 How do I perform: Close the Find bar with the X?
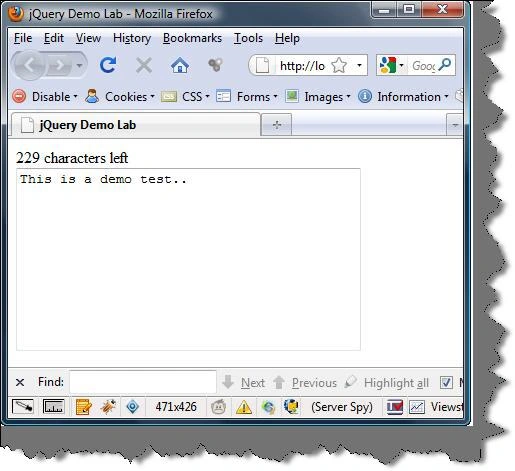click(20, 382)
